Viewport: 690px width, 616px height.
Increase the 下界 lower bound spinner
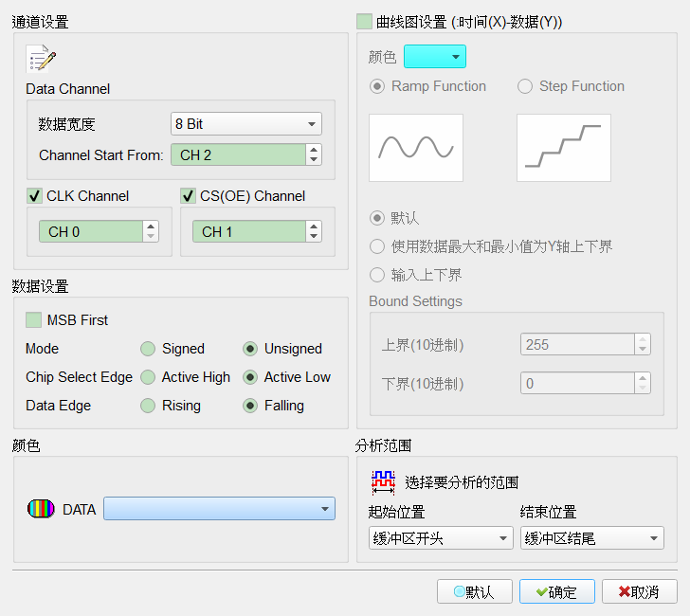click(643, 378)
